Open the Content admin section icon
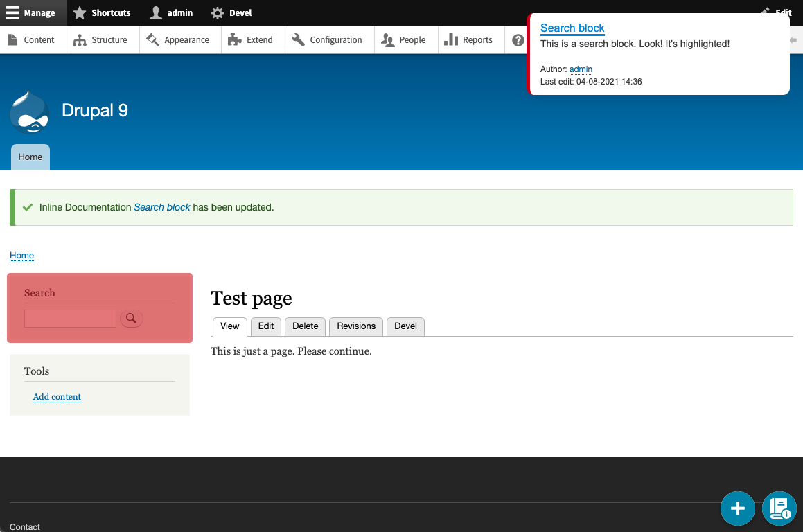Viewport: 803px width, 532px height. 11,40
